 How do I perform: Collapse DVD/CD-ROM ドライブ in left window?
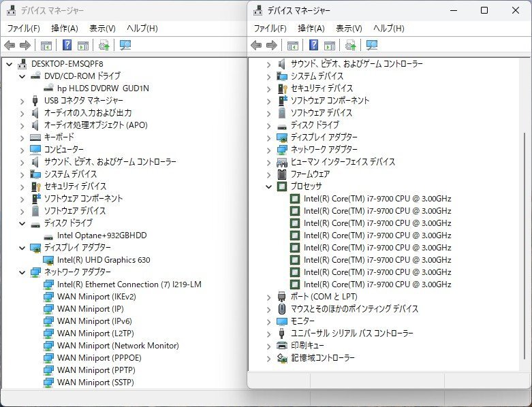point(22,76)
